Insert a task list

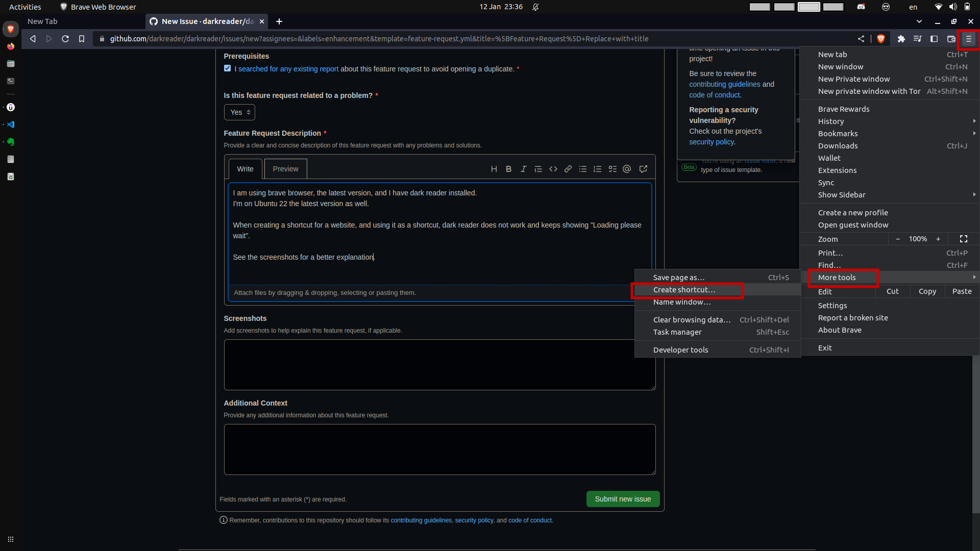612,169
